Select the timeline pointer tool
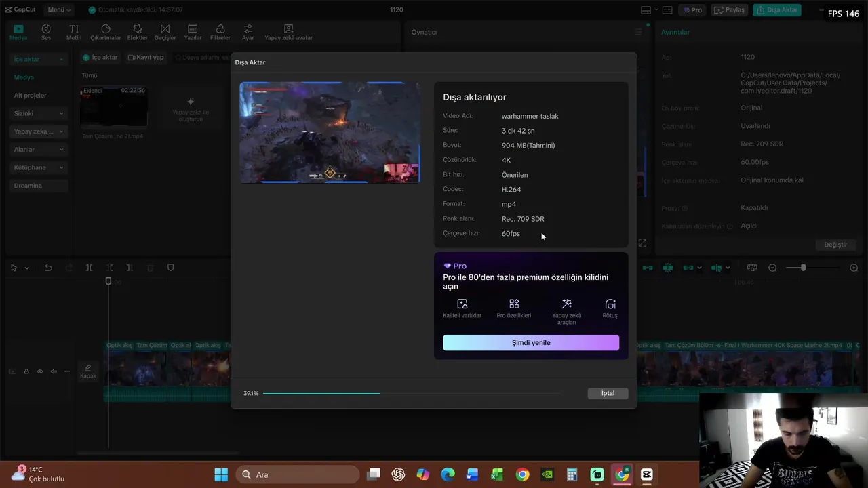 click(14, 268)
